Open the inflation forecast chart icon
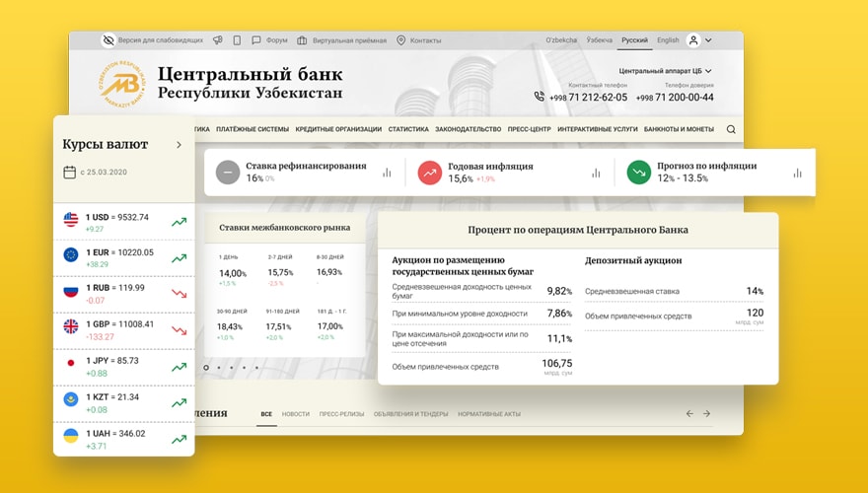Screen dimensions: 868x493 coord(797,173)
